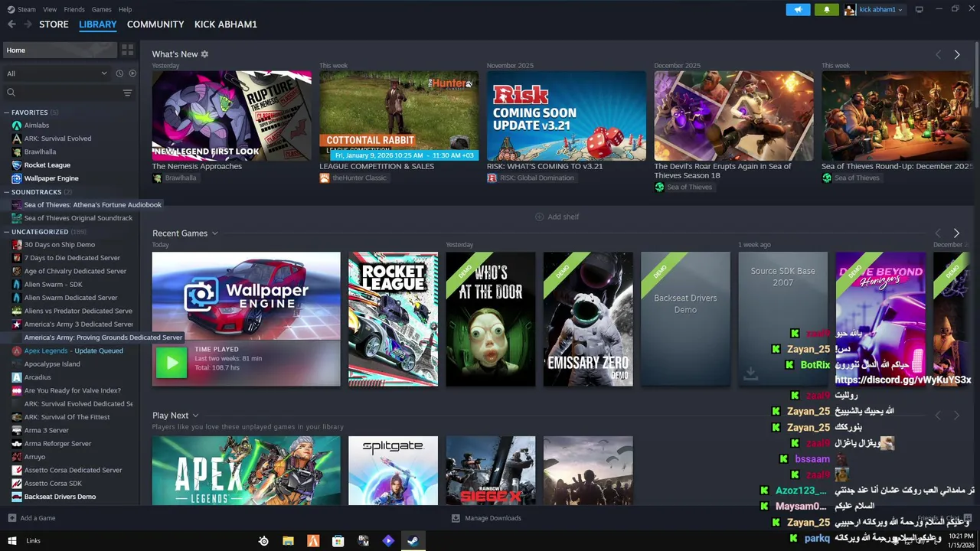This screenshot has width=980, height=551.
Task: Open the orange A app in taskbar
Action: (313, 541)
